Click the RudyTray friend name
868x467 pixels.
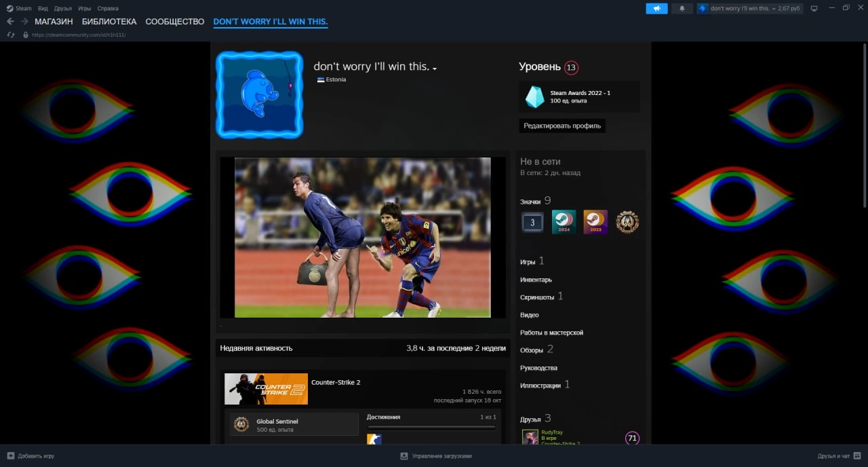pos(552,432)
